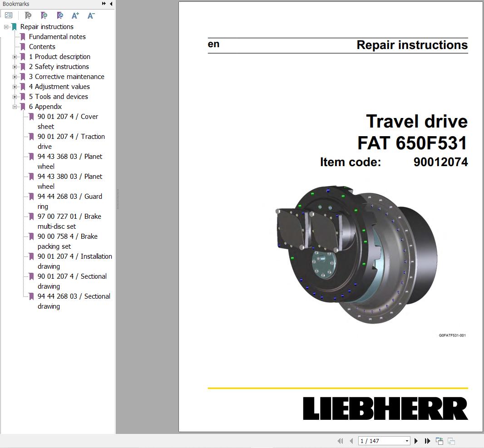Screen dimensions: 484x448
Task: Select the 1 Product description bookmark
Action: click(59, 57)
